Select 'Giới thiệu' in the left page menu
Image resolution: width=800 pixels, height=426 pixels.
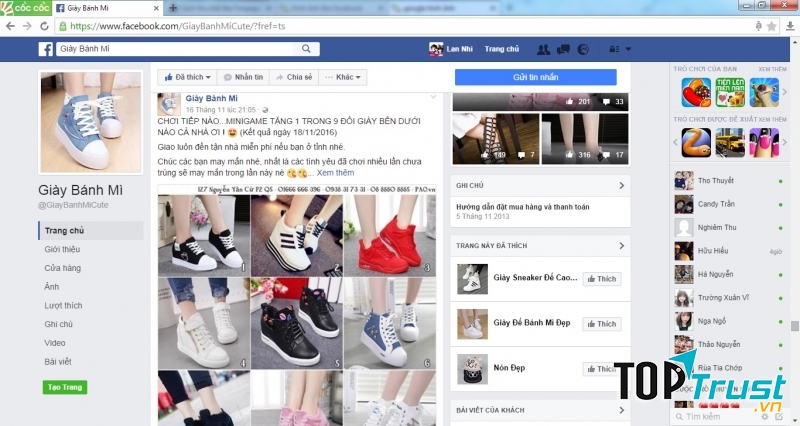pyautogui.click(x=62, y=249)
